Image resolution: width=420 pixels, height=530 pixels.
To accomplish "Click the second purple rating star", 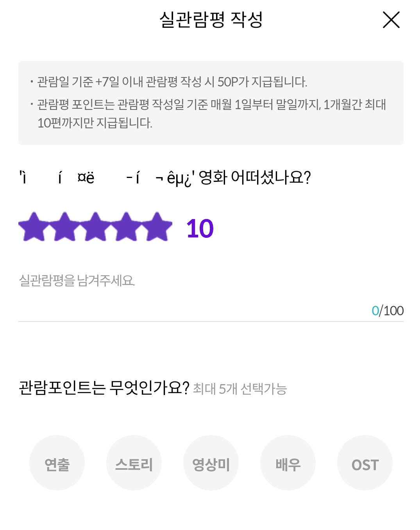I will coord(64,226).
